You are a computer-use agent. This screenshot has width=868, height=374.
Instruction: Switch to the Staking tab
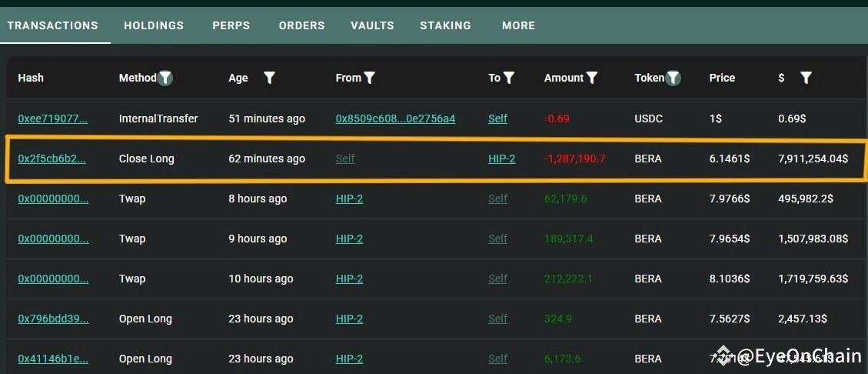[x=446, y=25]
